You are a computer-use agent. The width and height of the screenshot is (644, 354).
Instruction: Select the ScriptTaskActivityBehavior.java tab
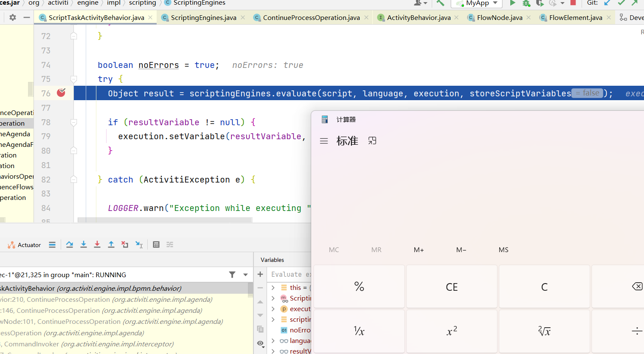point(96,17)
